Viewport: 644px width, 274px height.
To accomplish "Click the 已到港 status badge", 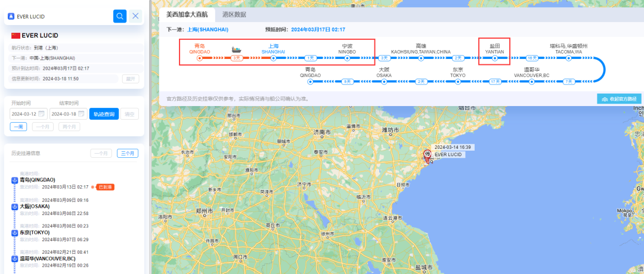I will (106, 187).
